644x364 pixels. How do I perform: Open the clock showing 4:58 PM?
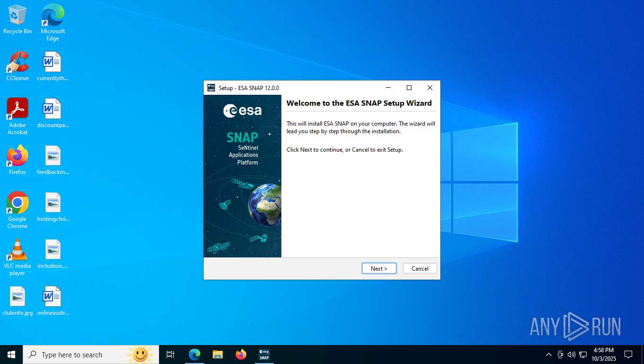click(603, 355)
